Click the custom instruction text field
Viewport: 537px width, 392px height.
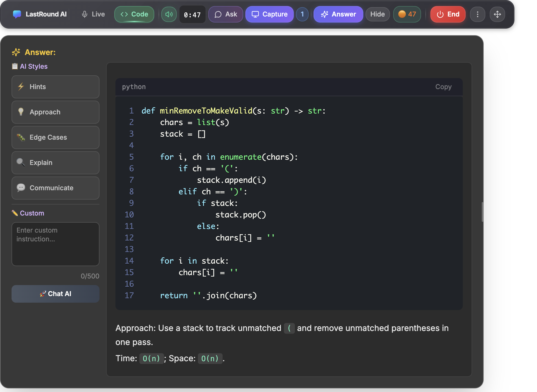[56, 244]
